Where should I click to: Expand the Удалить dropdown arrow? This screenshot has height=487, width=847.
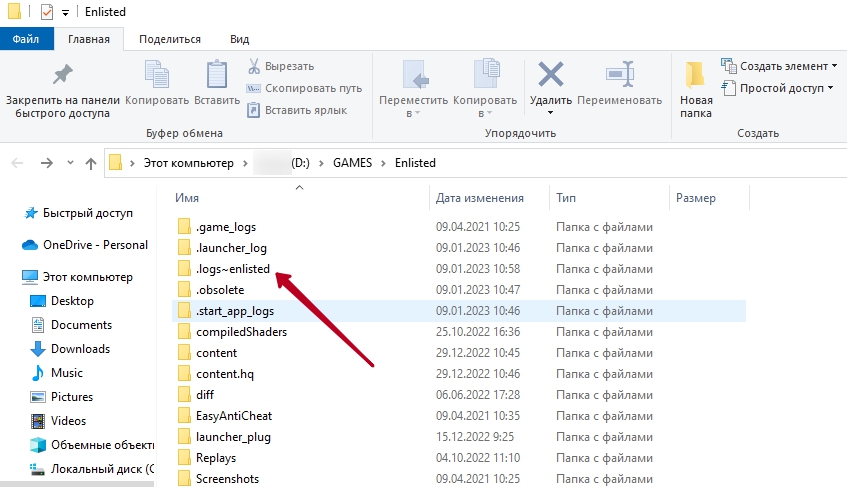click(x=550, y=113)
